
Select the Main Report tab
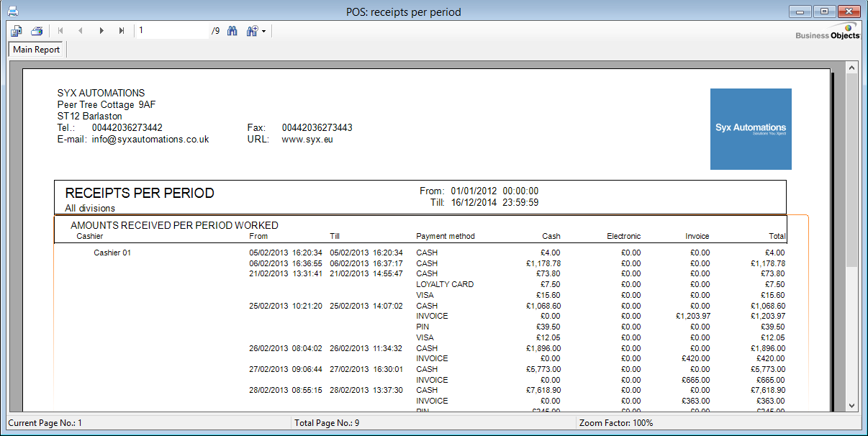37,50
